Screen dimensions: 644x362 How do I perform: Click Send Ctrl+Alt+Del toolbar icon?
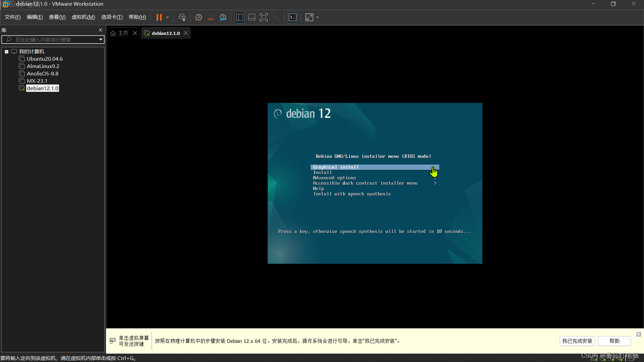182,17
